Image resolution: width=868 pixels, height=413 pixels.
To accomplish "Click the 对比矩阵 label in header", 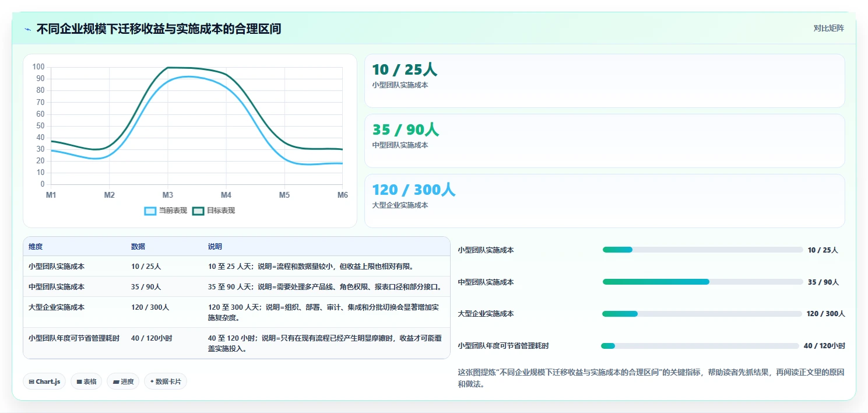I will 828,28.
